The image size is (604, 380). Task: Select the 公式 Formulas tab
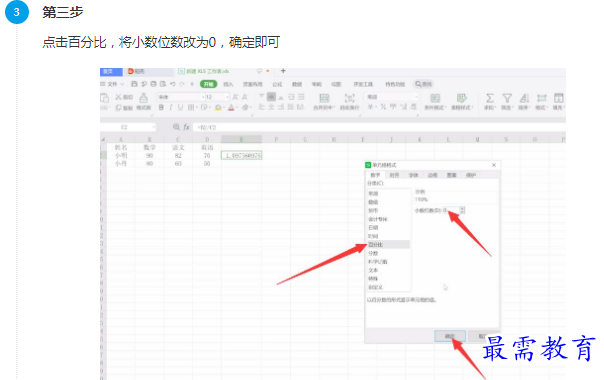pyautogui.click(x=277, y=84)
